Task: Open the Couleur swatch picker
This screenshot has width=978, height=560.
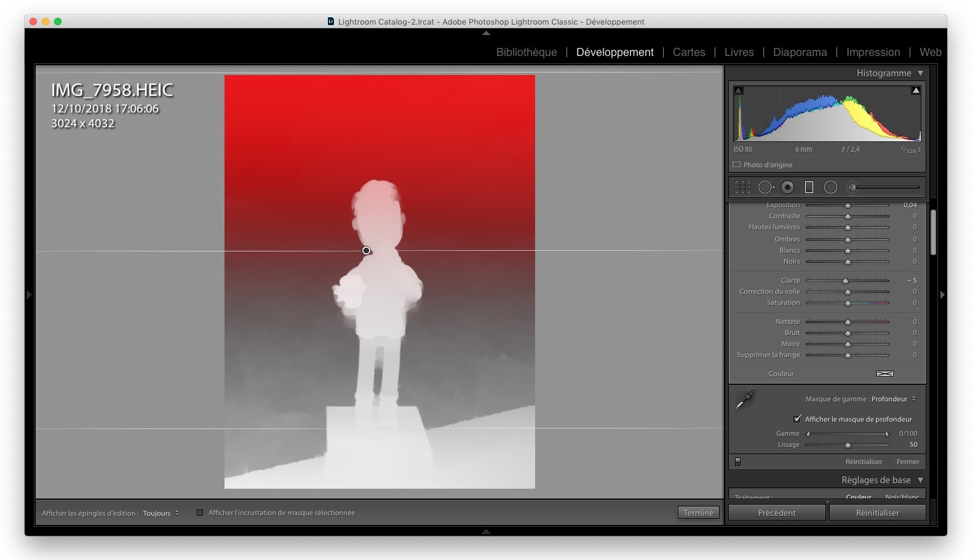Action: tap(885, 374)
